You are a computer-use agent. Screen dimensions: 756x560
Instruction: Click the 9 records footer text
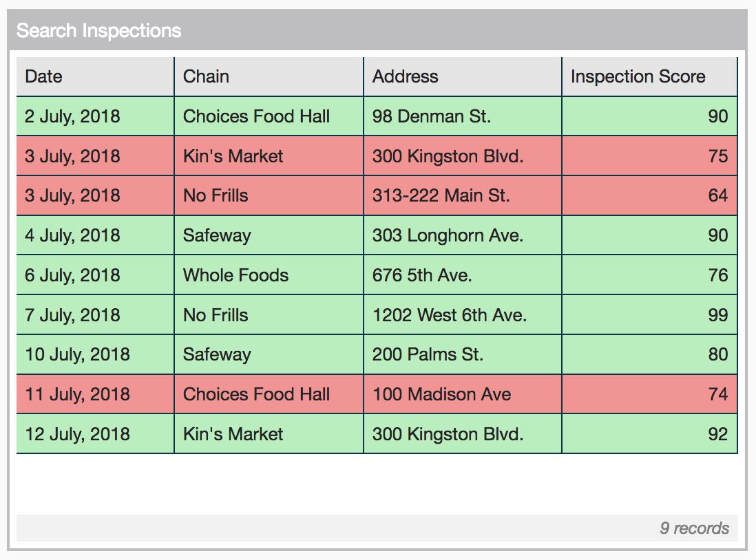[x=694, y=528]
